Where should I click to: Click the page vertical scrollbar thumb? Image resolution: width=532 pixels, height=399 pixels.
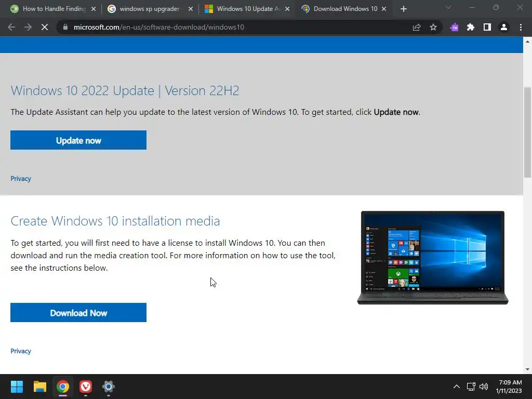(x=527, y=132)
